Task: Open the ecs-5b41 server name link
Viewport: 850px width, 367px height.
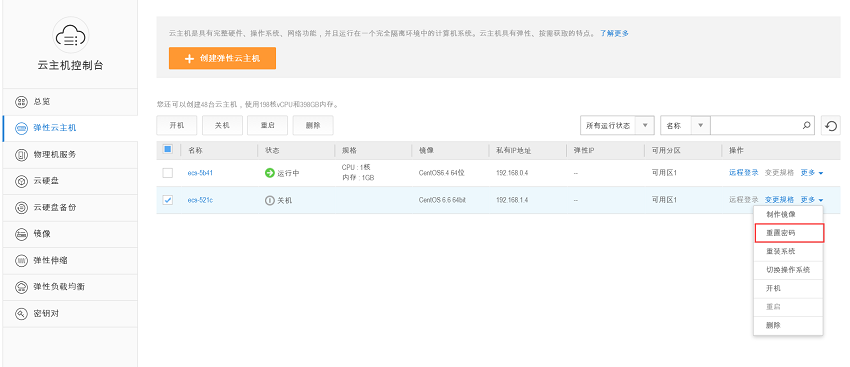Action: [x=200, y=173]
